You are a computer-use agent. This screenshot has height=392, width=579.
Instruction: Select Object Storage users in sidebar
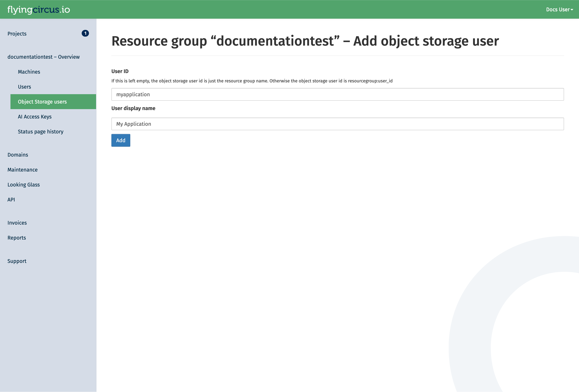[53, 102]
